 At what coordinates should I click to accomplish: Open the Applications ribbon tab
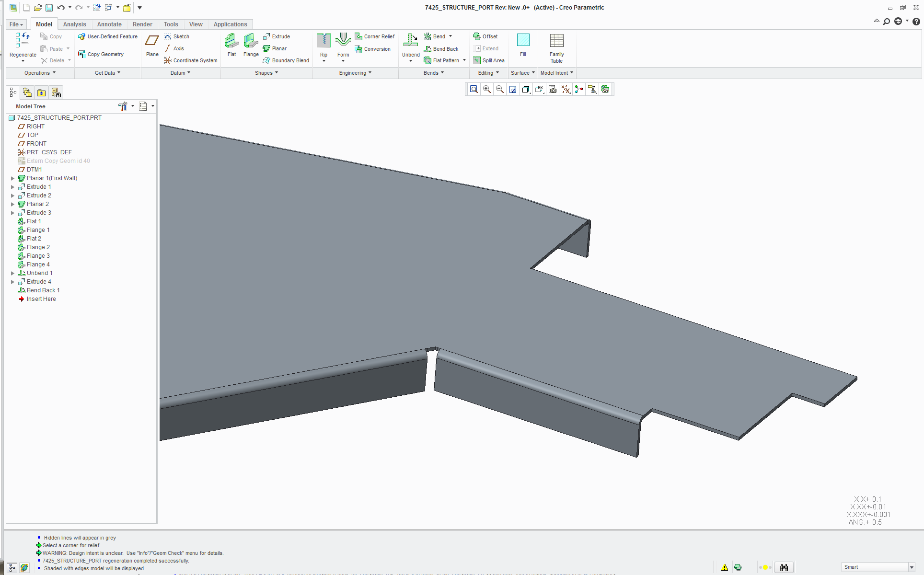pyautogui.click(x=230, y=24)
